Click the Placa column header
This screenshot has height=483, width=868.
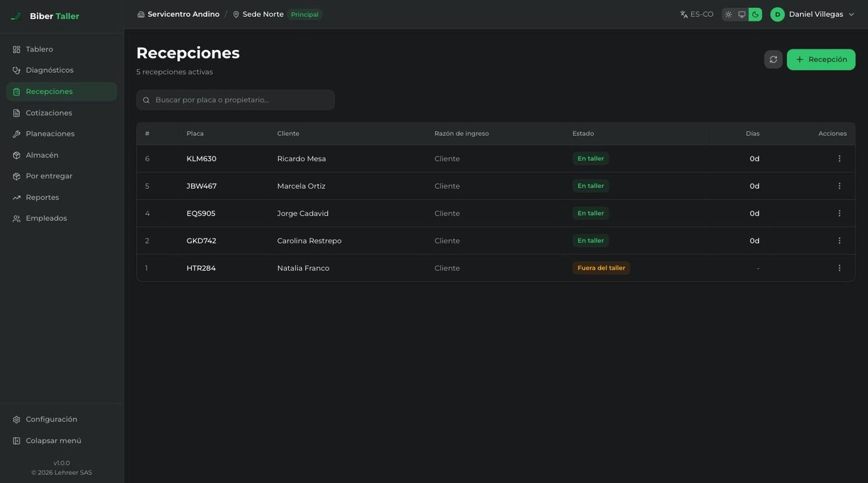(195, 134)
